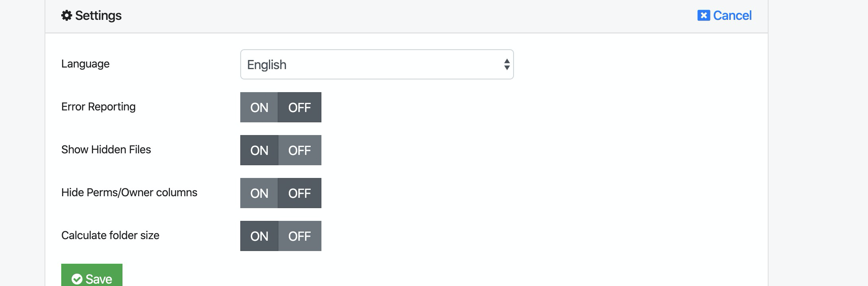
Task: Click the Settings gear icon
Action: (x=66, y=15)
